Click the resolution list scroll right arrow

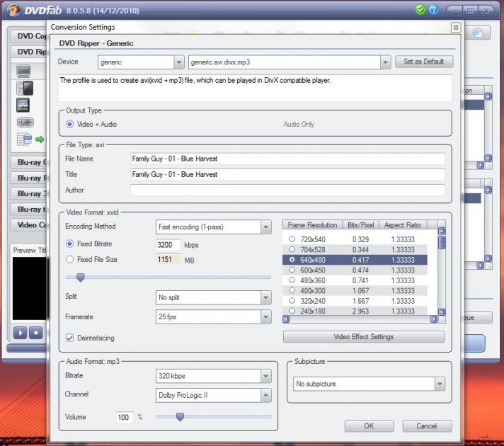click(434, 319)
